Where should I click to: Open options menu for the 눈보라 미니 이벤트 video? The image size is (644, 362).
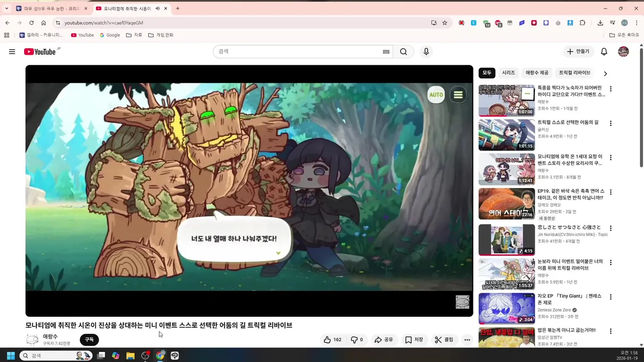(x=611, y=262)
